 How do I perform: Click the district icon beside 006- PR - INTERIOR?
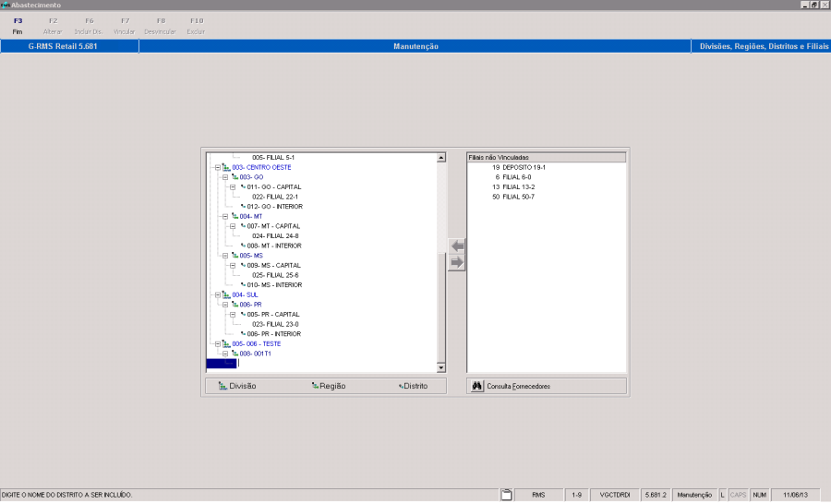click(243, 334)
